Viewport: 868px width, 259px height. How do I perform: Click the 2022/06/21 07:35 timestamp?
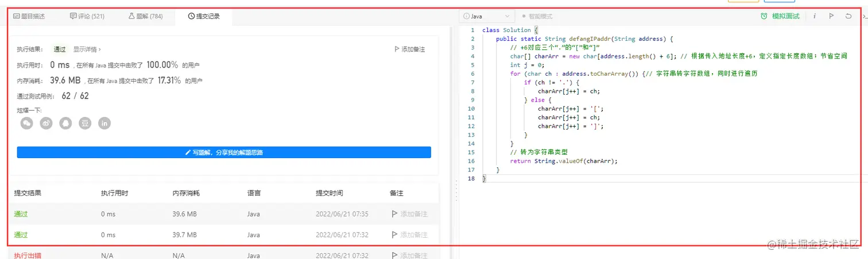[342, 214]
